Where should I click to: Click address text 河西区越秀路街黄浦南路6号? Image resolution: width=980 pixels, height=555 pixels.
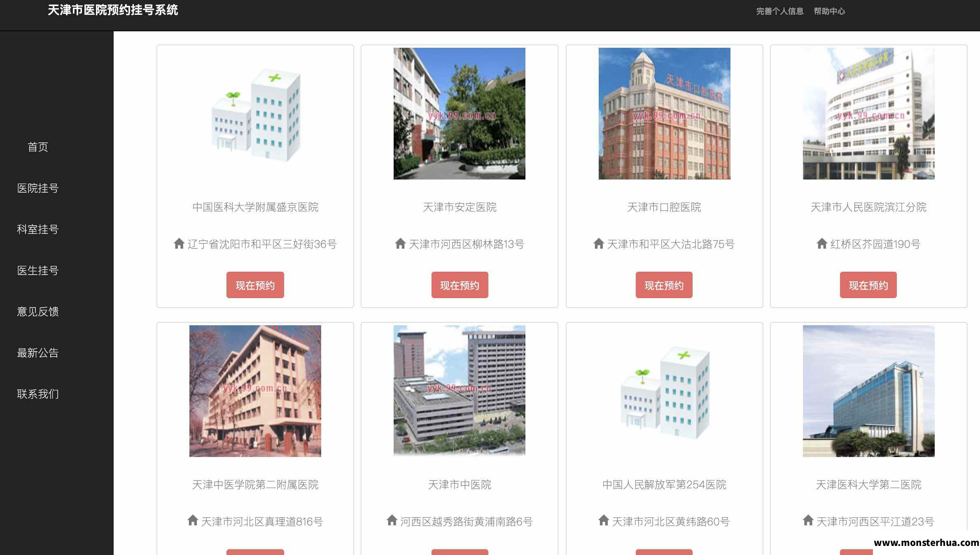[467, 522]
